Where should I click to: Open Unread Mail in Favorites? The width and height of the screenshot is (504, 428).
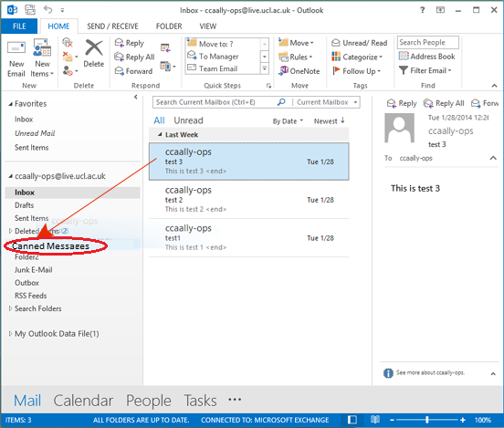(35, 133)
